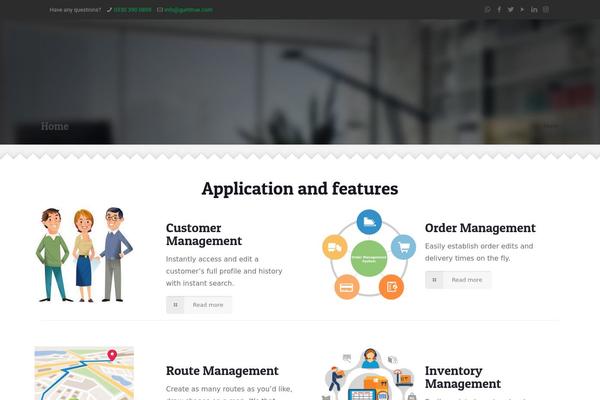Click the Inventory Management illustration
600x400 pixels.
tap(369, 374)
